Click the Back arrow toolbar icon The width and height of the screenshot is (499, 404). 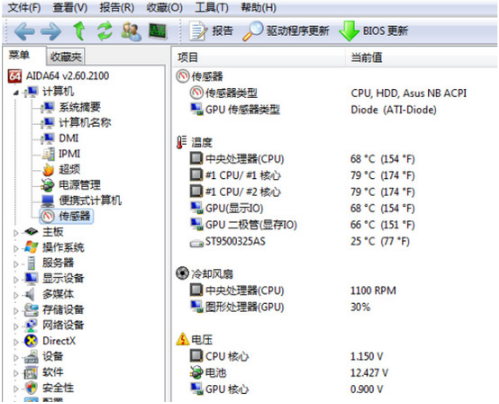click(x=24, y=31)
